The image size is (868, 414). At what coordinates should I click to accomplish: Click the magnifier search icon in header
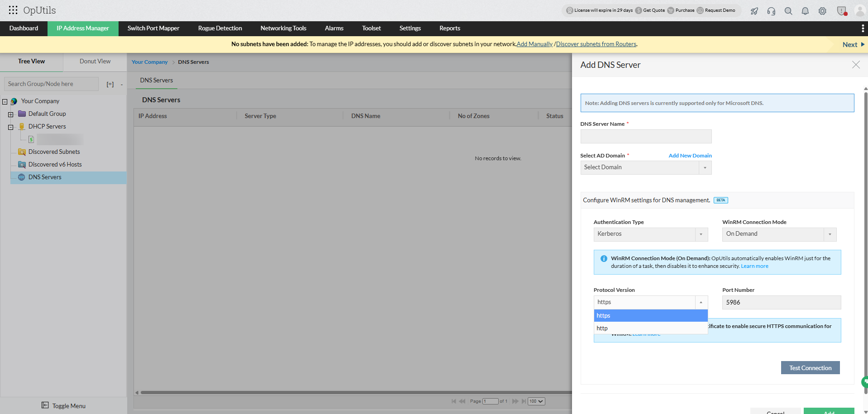pos(788,11)
